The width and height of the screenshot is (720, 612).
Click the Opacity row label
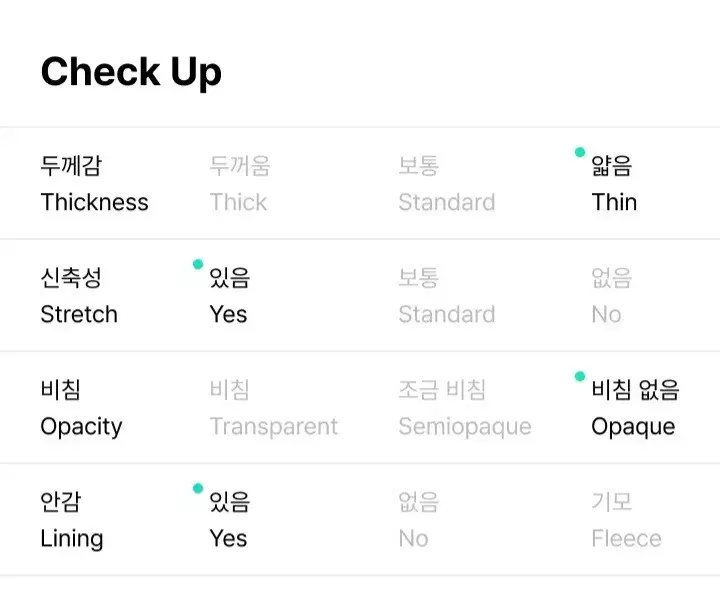[81, 408]
